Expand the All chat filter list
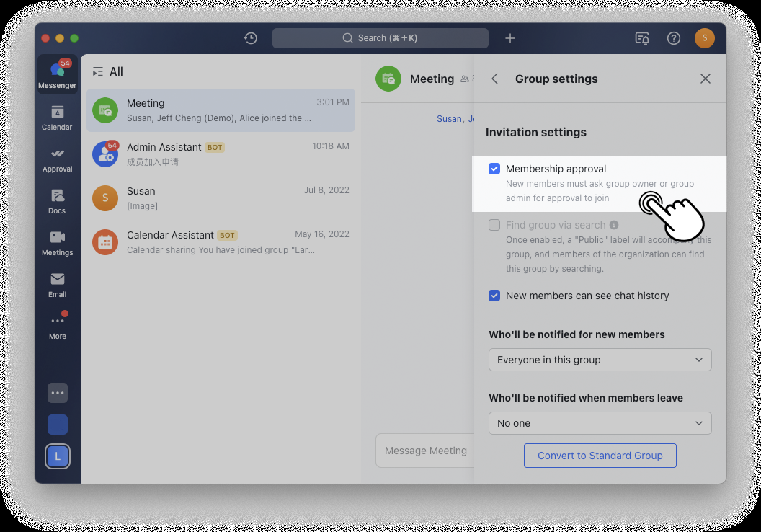761x532 pixels. click(x=107, y=72)
